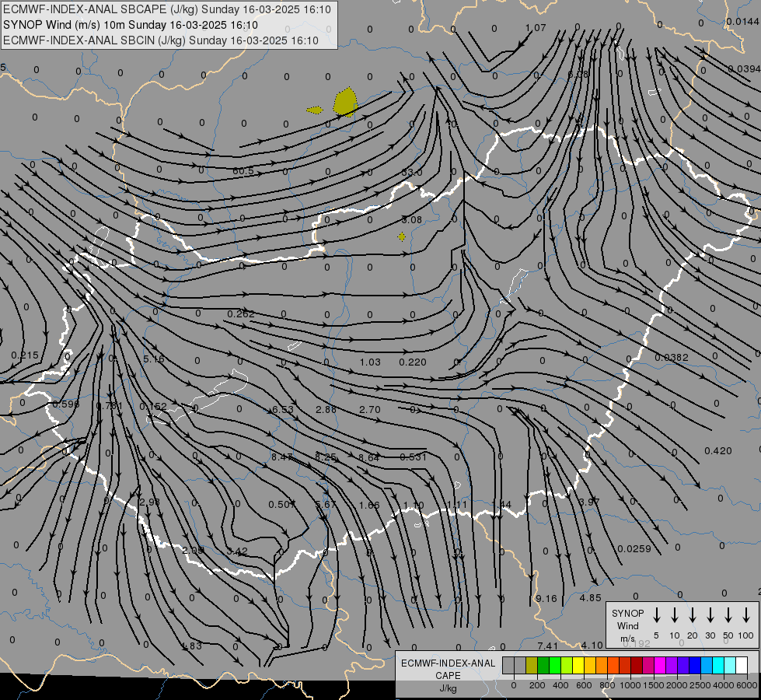Click the 9.16 map value
Viewport: 761px width, 700px height.
tap(546, 599)
